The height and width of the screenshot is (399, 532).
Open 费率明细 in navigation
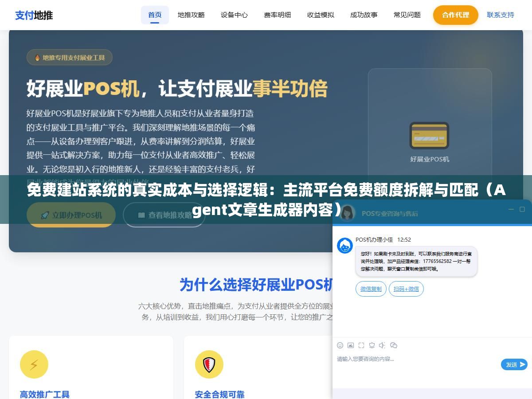pyautogui.click(x=278, y=15)
